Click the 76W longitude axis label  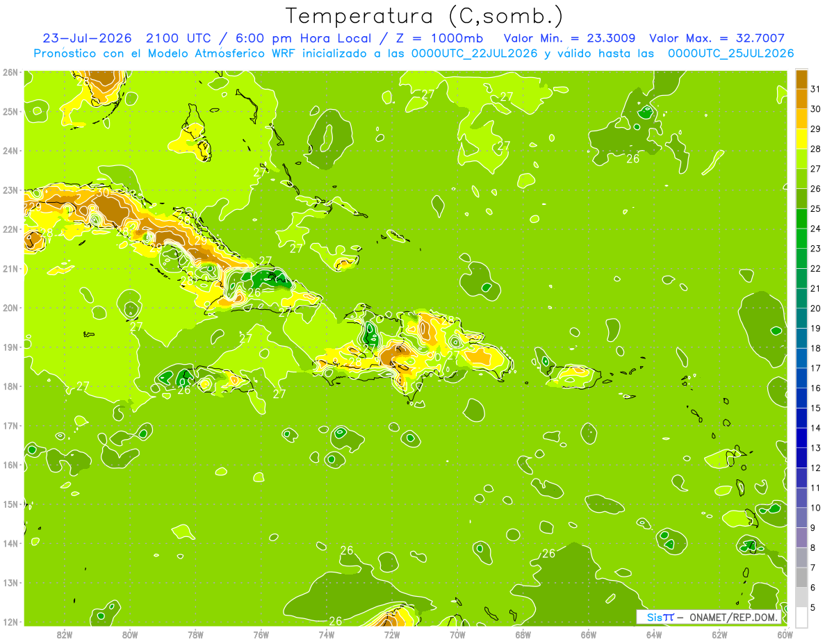coord(261,634)
